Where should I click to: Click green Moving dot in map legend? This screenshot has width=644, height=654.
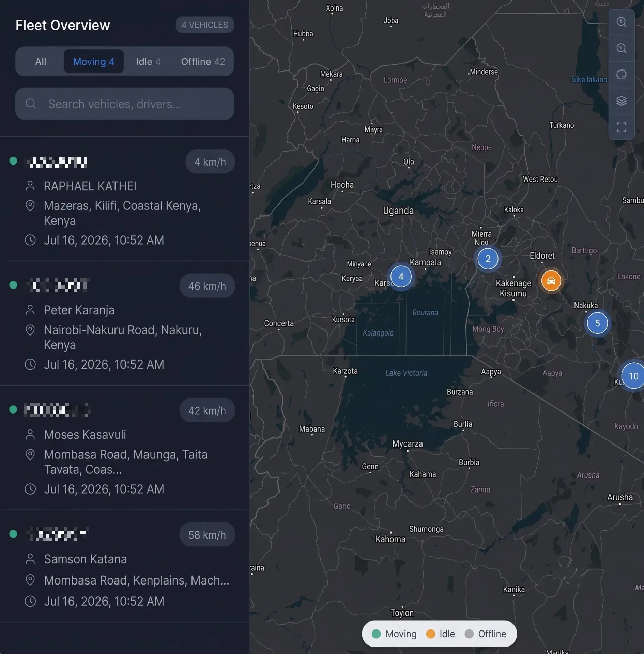tap(376, 634)
